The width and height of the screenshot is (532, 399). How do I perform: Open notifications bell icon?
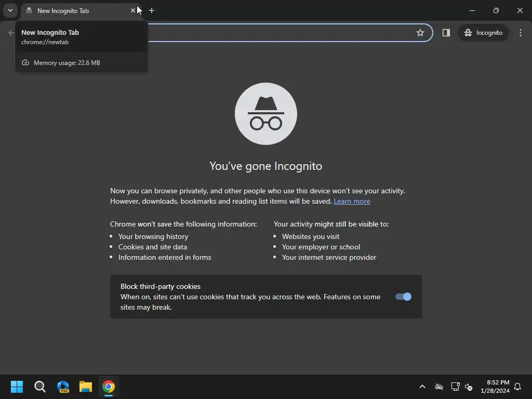(517, 387)
